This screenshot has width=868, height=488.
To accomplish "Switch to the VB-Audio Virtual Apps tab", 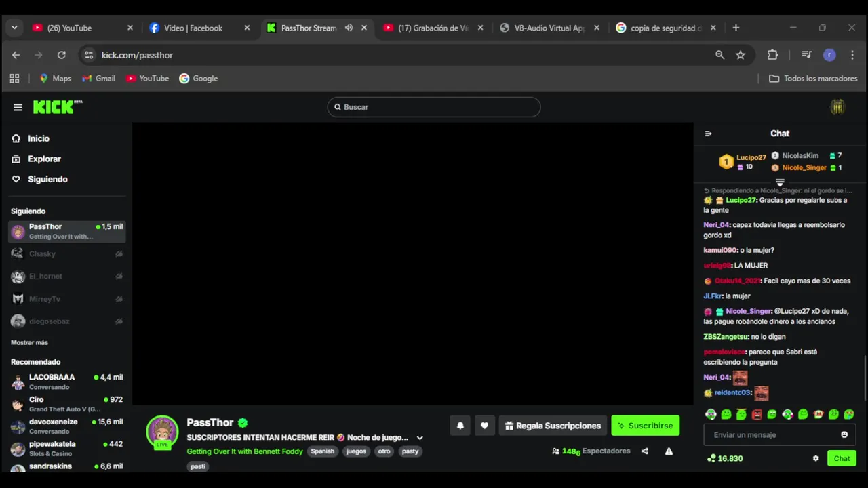I will coord(551,28).
